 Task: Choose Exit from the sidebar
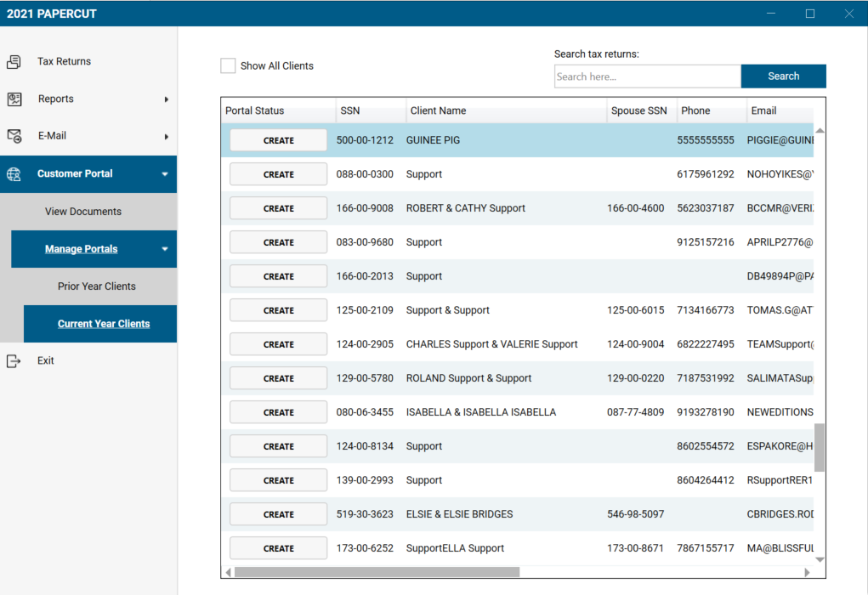(x=45, y=361)
